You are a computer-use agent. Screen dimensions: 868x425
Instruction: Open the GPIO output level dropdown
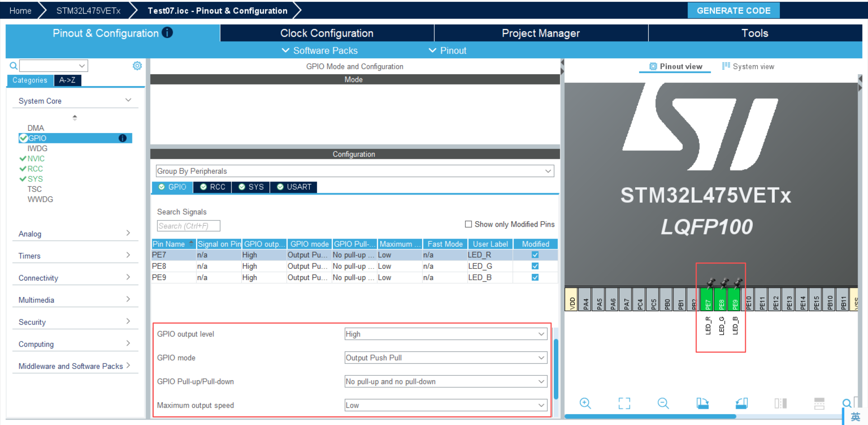coord(446,334)
